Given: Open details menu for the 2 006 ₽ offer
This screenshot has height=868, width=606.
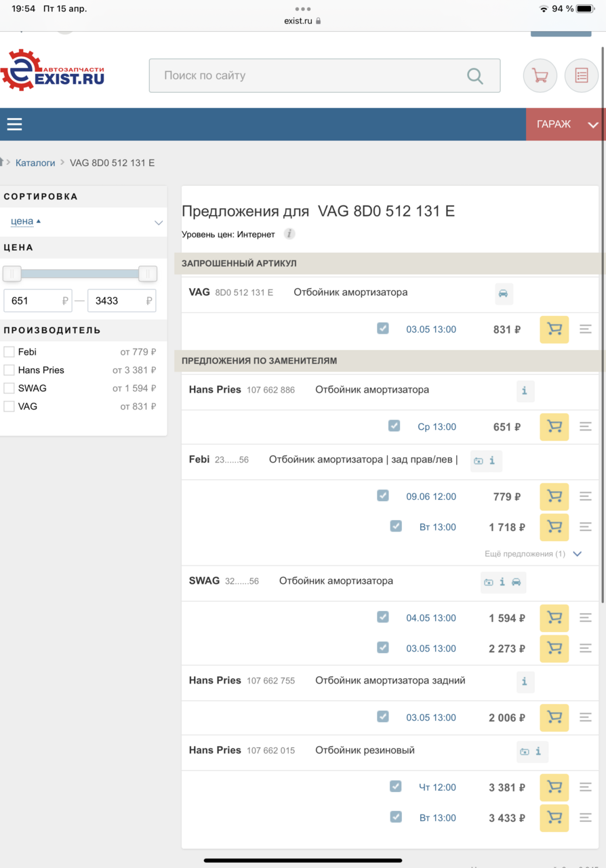Looking at the screenshot, I should click(x=586, y=717).
